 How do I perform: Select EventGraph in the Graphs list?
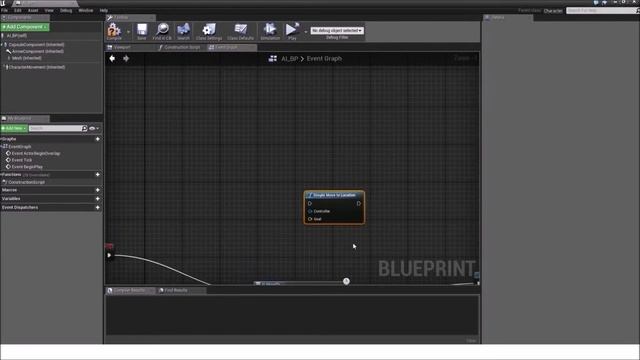click(20, 147)
